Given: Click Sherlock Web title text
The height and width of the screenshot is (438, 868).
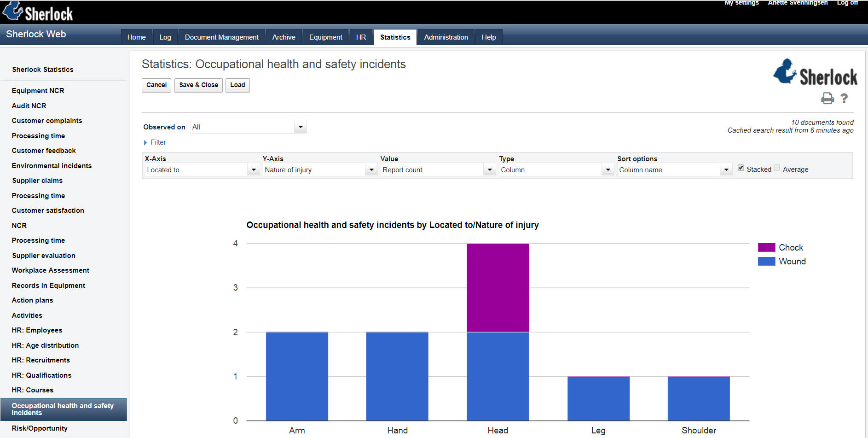Looking at the screenshot, I should [36, 34].
